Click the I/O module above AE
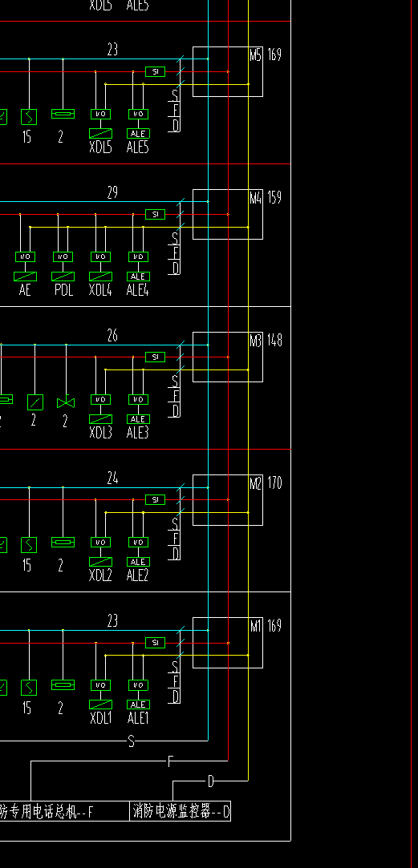This screenshot has height=868, width=418. 25,256
